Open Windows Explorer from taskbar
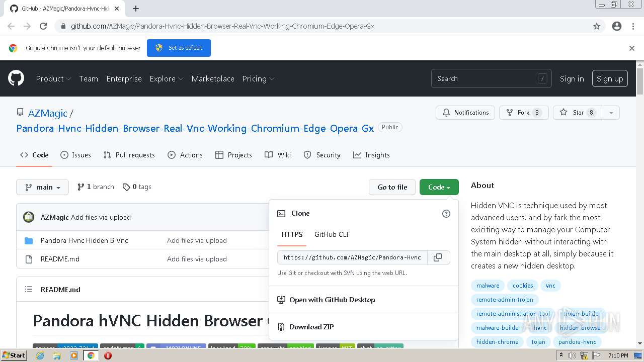 coord(57,355)
